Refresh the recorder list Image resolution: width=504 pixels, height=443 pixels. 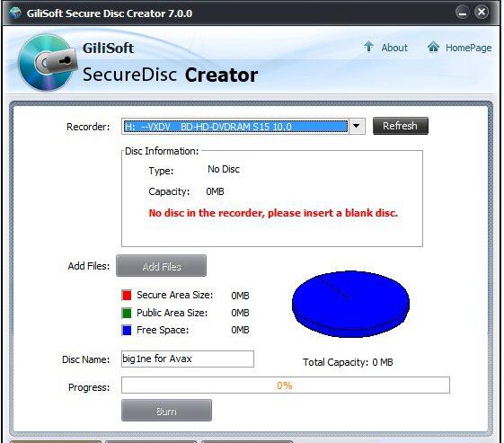pyautogui.click(x=400, y=126)
